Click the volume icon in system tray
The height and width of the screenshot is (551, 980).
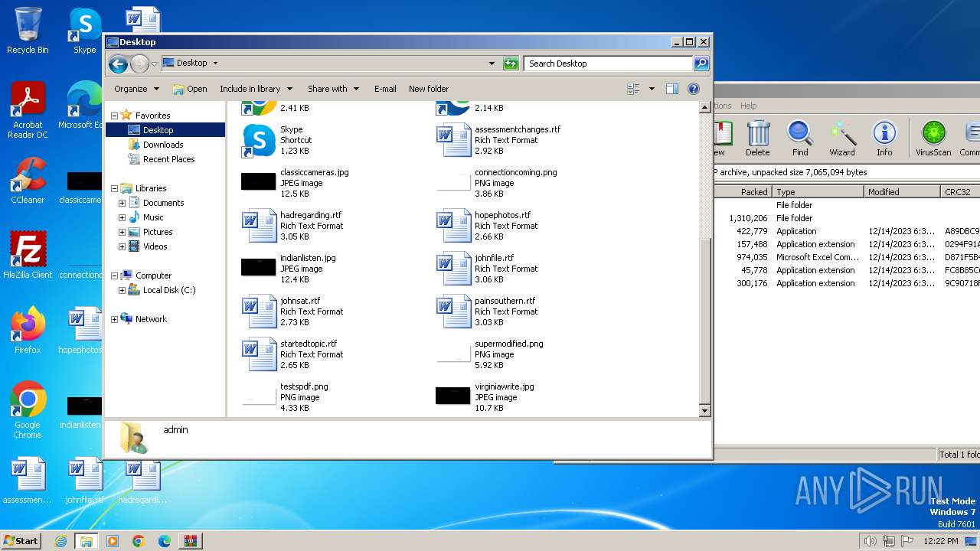pos(870,541)
